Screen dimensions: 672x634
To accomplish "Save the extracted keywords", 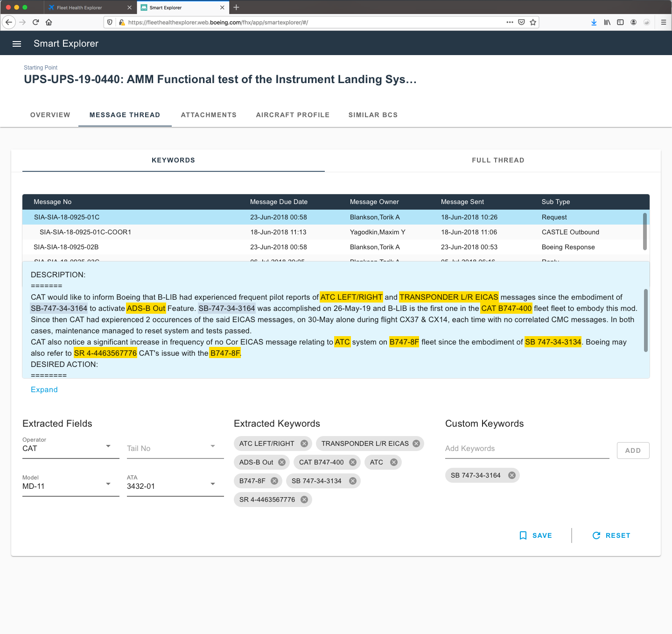I will click(536, 535).
